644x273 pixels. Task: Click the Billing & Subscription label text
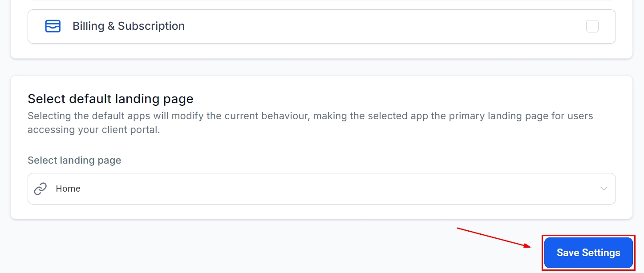coord(129,26)
